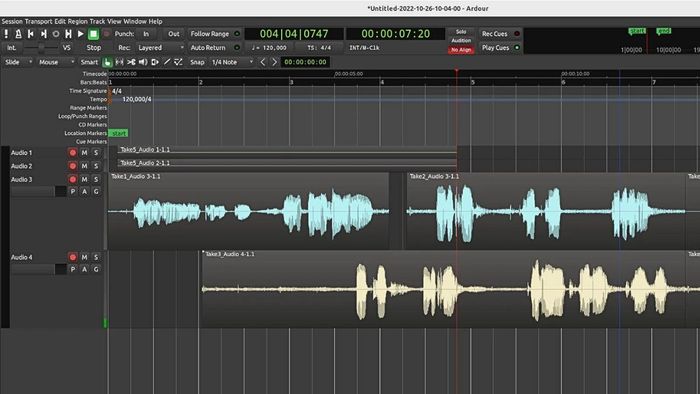Jump to previous grid point arrow
The height and width of the screenshot is (394, 700).
pyautogui.click(x=262, y=62)
